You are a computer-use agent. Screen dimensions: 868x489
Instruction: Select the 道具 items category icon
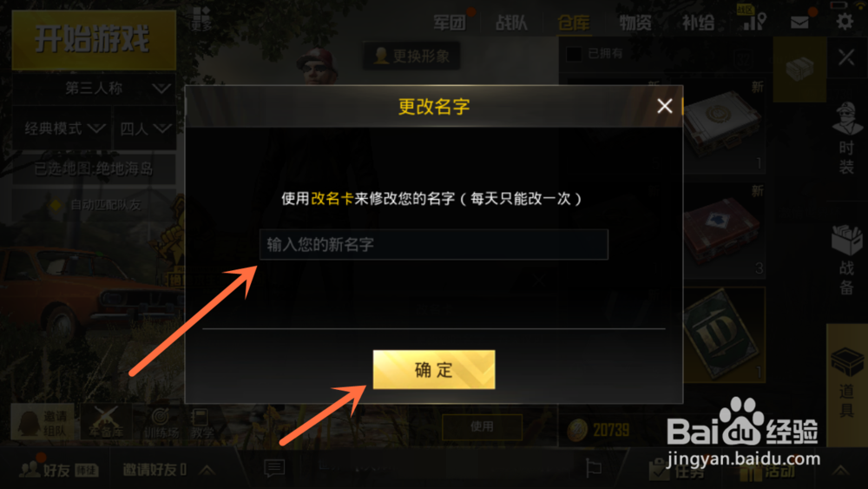point(846,382)
